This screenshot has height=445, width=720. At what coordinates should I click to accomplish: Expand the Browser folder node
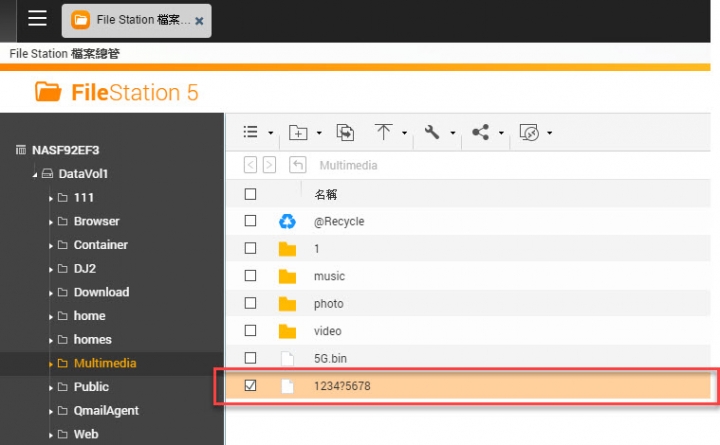coord(51,222)
